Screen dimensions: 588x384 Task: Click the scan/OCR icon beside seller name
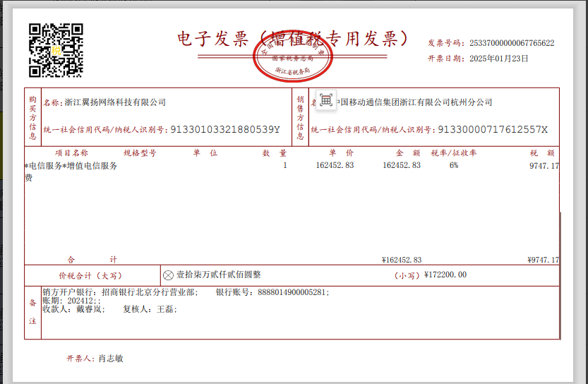coord(325,101)
